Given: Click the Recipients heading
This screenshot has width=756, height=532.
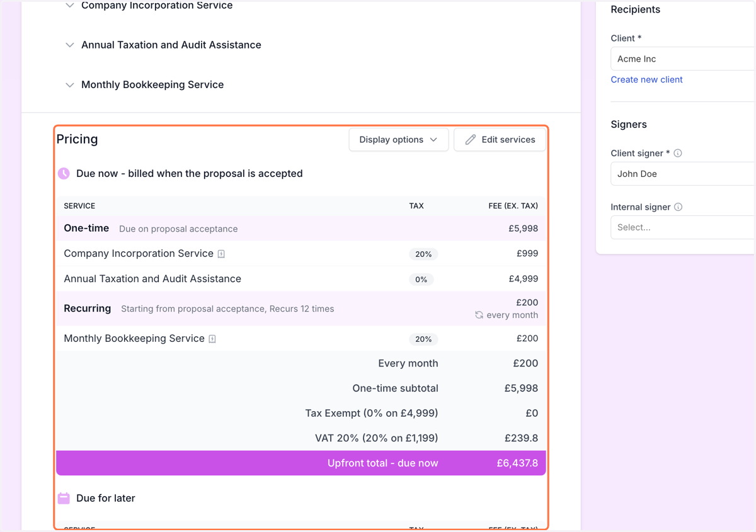Looking at the screenshot, I should pyautogui.click(x=636, y=9).
